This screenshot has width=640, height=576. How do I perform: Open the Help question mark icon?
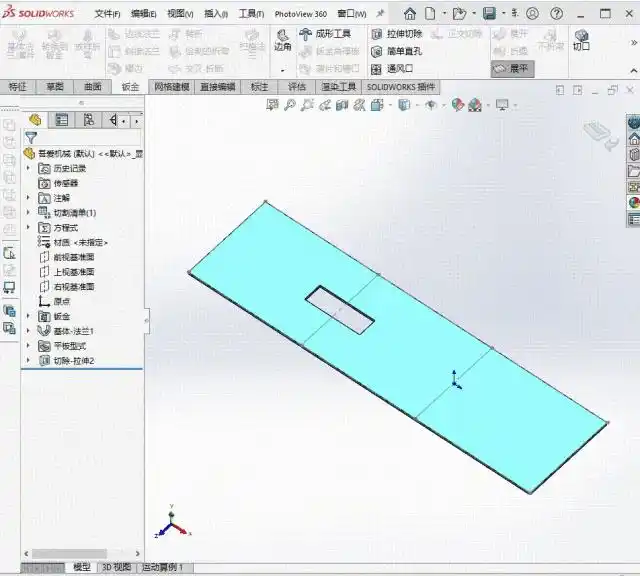coord(556,14)
